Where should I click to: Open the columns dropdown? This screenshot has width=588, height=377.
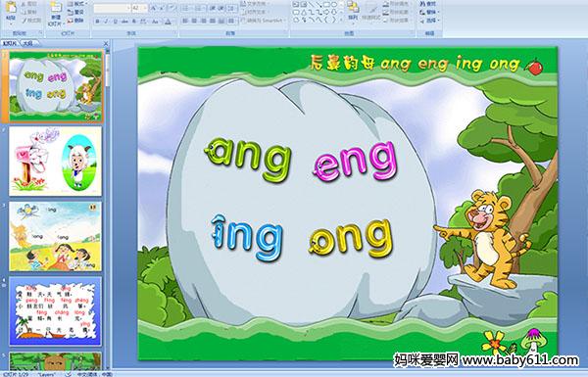232,21
